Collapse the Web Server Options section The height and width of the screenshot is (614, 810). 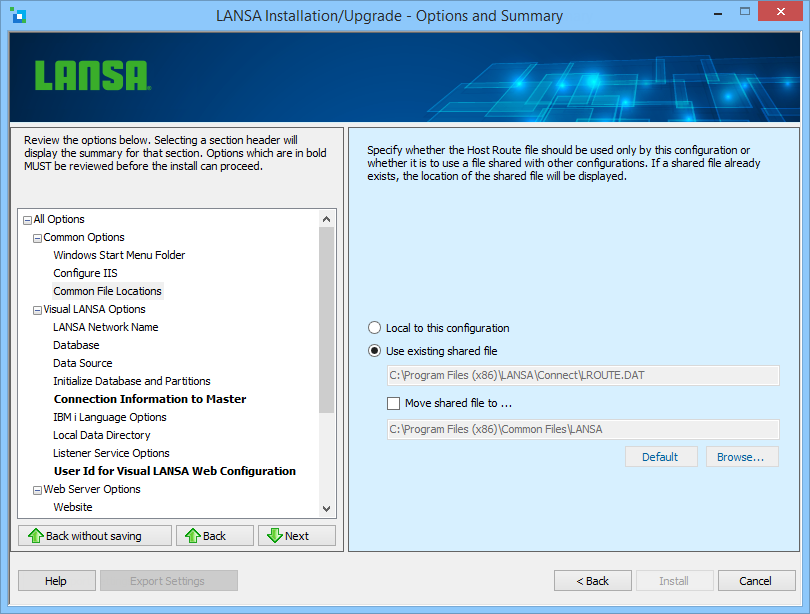37,490
